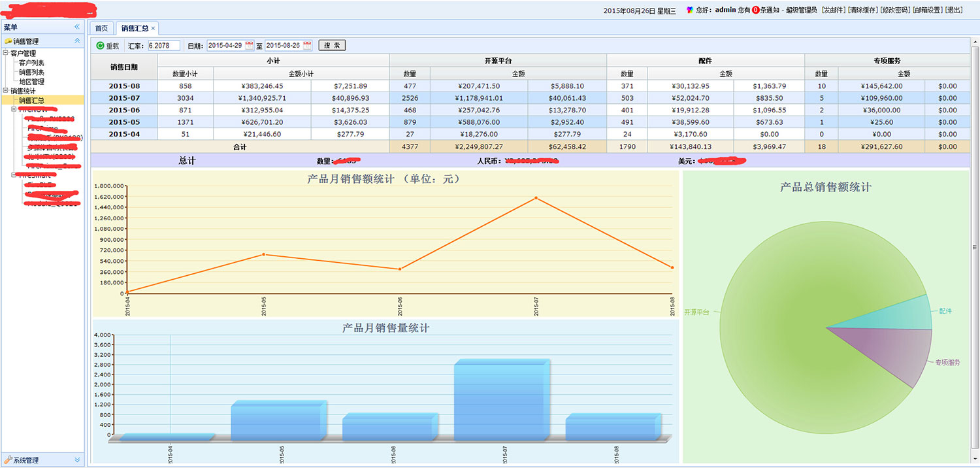The width and height of the screenshot is (980, 468).
Task: Switch to the 首页 tab
Action: point(101,28)
